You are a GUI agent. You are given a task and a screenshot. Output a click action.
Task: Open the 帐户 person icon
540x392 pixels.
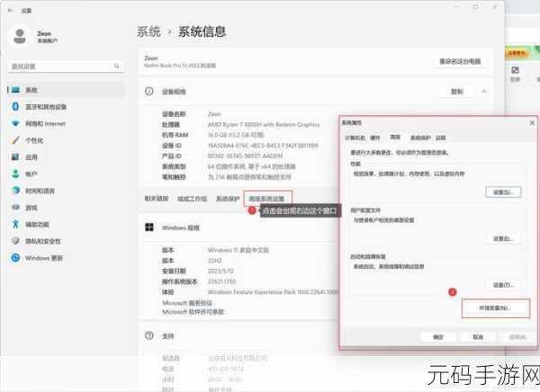(x=15, y=174)
